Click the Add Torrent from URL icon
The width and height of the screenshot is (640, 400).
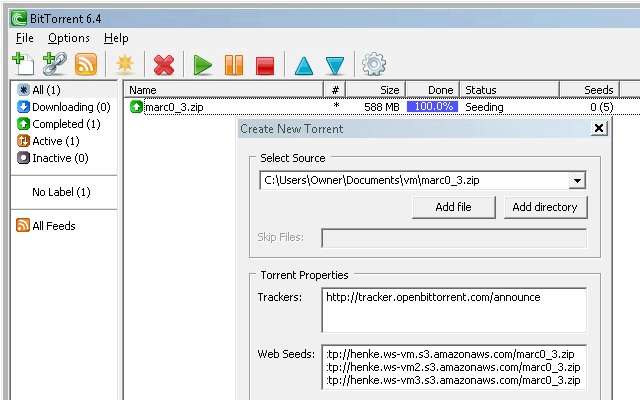[55, 64]
